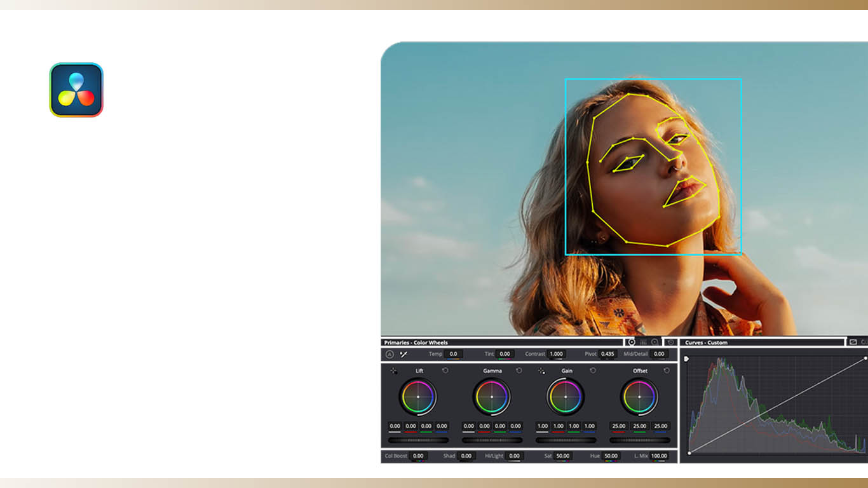Screen dimensions: 868x488
Task: Select the magnifier icon in Primaries header
Action: pos(654,342)
